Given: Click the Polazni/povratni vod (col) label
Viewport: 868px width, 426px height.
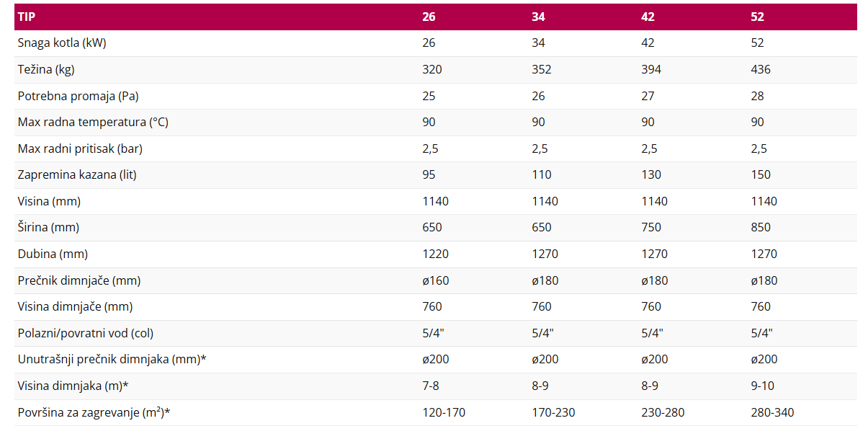Looking at the screenshot, I should (x=86, y=333).
